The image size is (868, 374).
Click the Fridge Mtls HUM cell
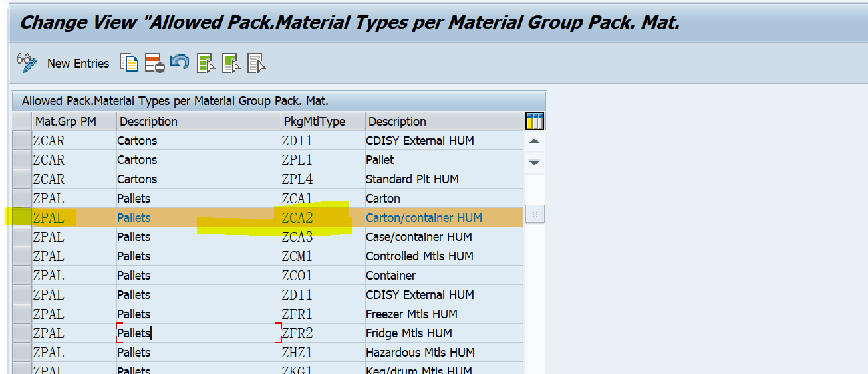click(x=444, y=333)
